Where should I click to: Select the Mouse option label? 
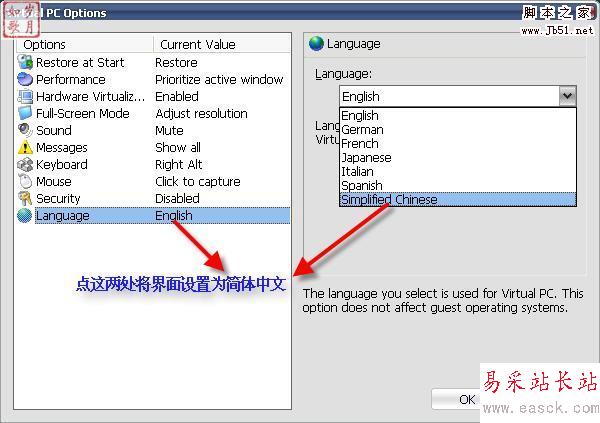coord(54,181)
